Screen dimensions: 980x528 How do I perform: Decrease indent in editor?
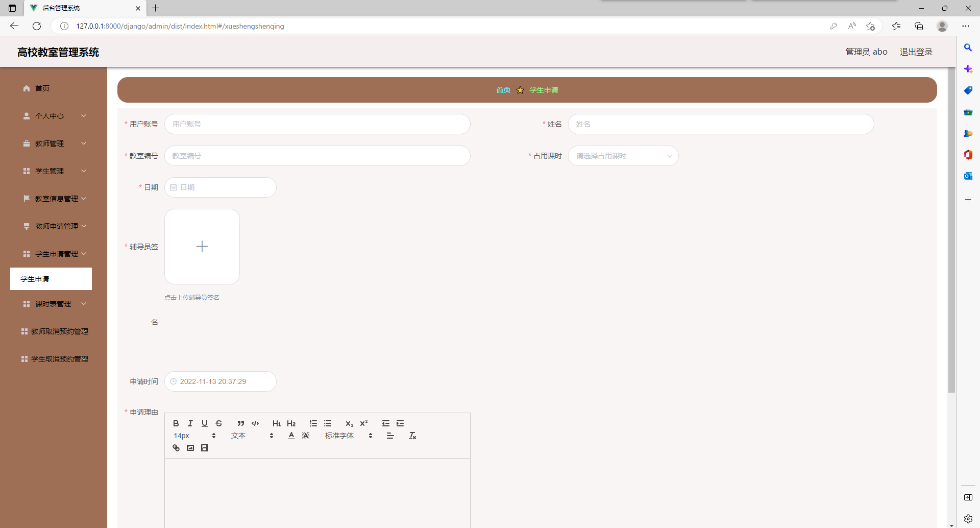tap(386, 423)
